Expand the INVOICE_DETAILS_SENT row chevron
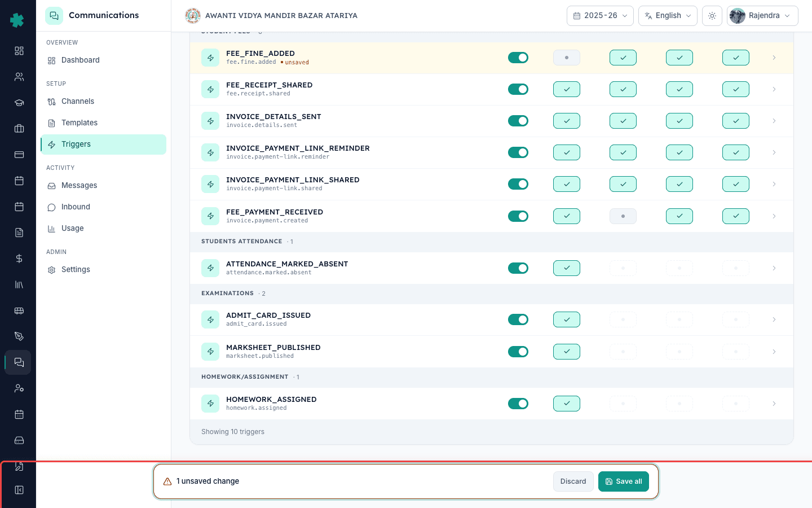This screenshot has width=812, height=508. [x=774, y=121]
